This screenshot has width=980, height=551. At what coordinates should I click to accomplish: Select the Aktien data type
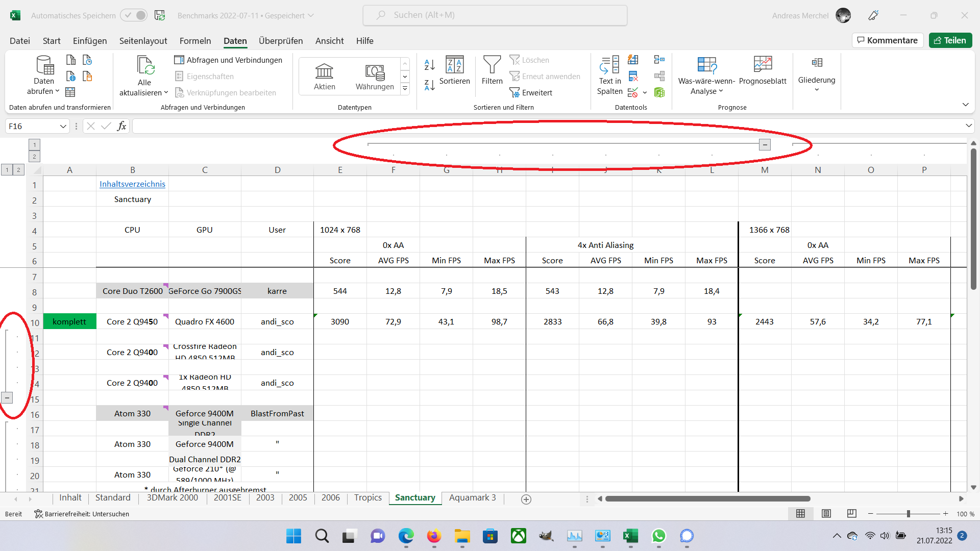(324, 77)
